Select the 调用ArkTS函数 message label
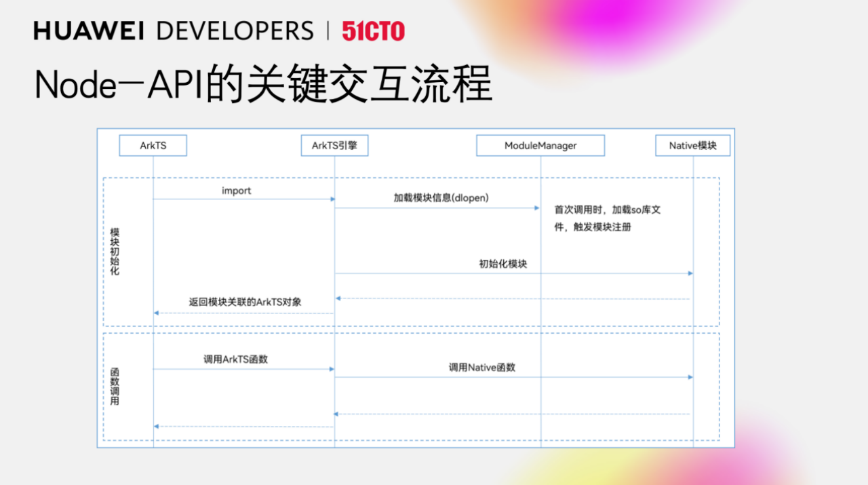 pyautogui.click(x=235, y=359)
